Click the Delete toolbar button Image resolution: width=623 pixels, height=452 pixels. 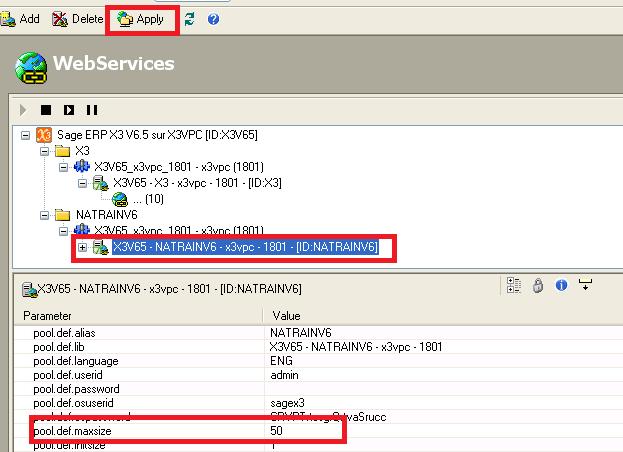[77, 19]
